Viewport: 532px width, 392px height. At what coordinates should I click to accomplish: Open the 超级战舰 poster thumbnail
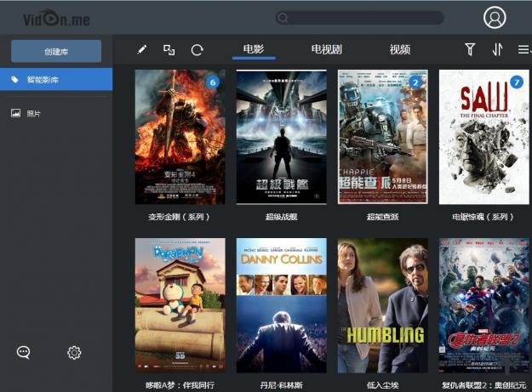281,137
